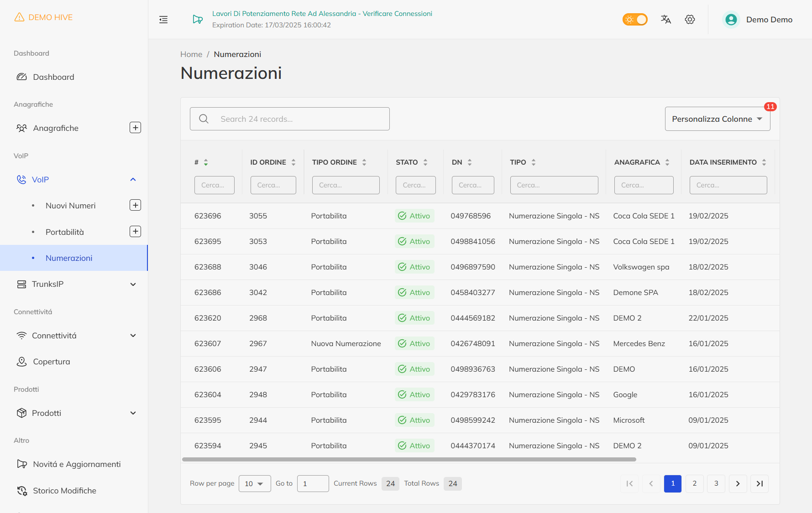Open Storico Modifiche in the sidebar

pos(64,491)
